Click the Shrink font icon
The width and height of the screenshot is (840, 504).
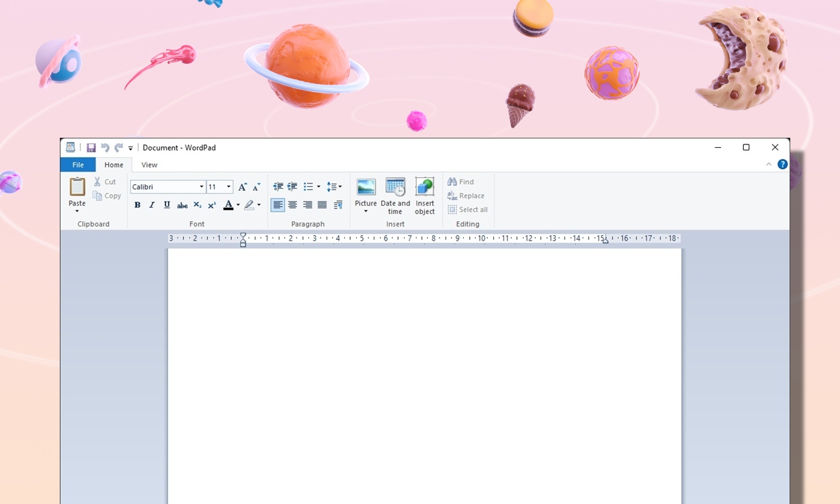coord(255,186)
